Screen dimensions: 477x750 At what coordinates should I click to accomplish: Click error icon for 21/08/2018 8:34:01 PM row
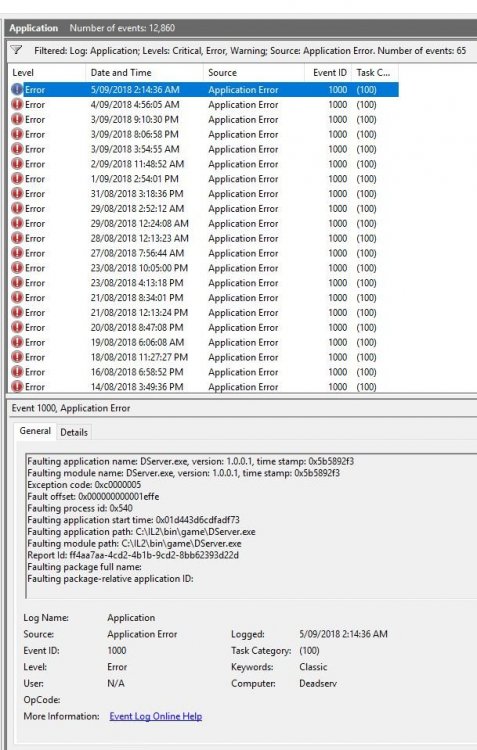tap(17, 297)
